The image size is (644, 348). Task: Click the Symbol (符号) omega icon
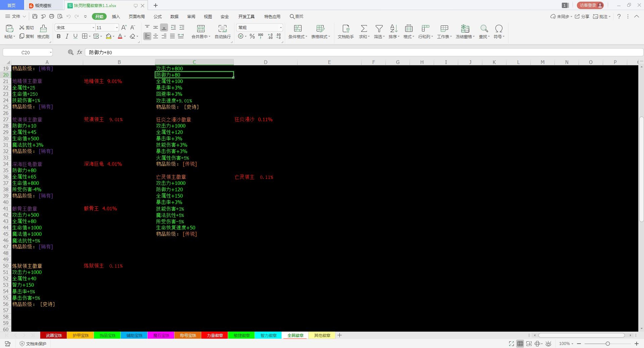(499, 28)
